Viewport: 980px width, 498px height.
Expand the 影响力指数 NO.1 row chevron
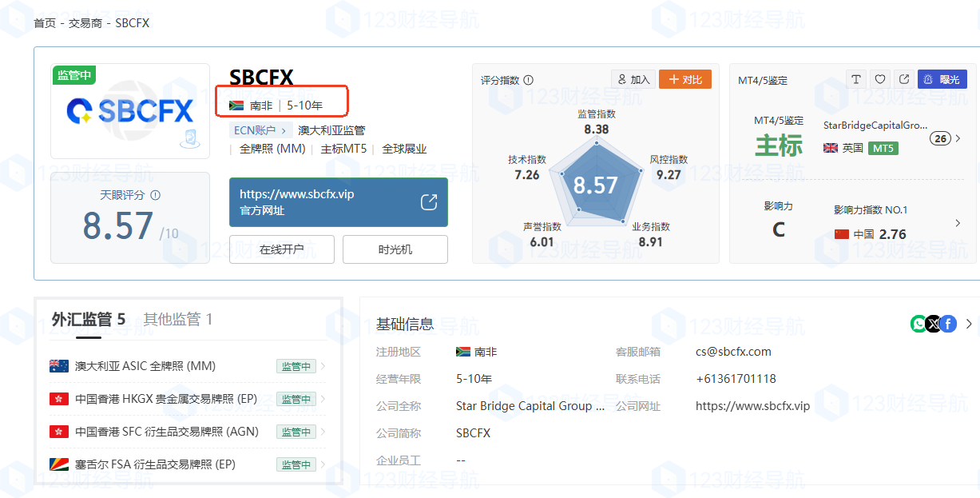pos(958,223)
